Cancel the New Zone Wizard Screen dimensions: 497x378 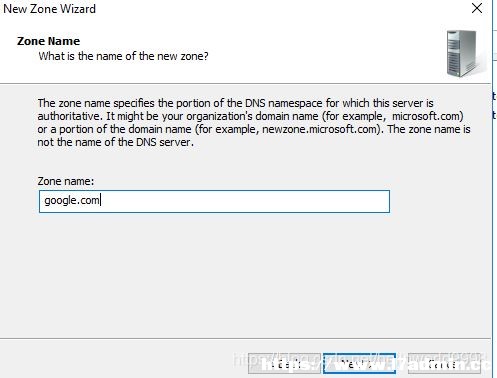click(x=444, y=363)
